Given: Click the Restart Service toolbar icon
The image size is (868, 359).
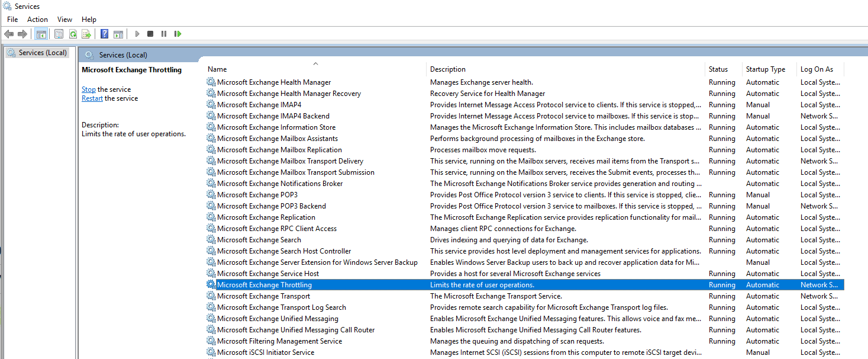Looking at the screenshot, I should click(x=178, y=34).
